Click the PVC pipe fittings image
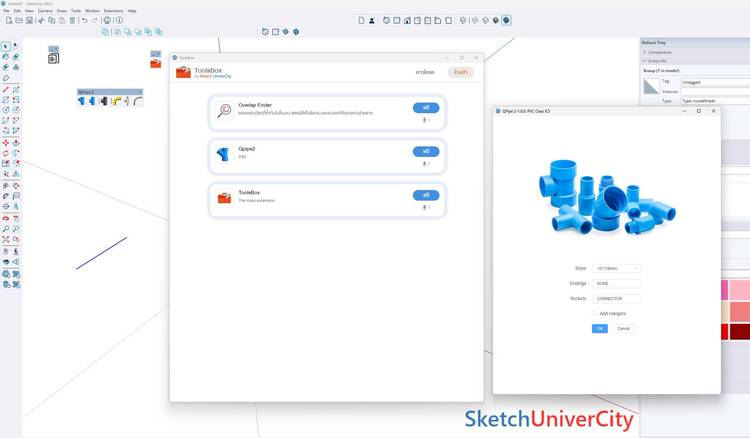The height and width of the screenshot is (438, 750). tap(607, 197)
